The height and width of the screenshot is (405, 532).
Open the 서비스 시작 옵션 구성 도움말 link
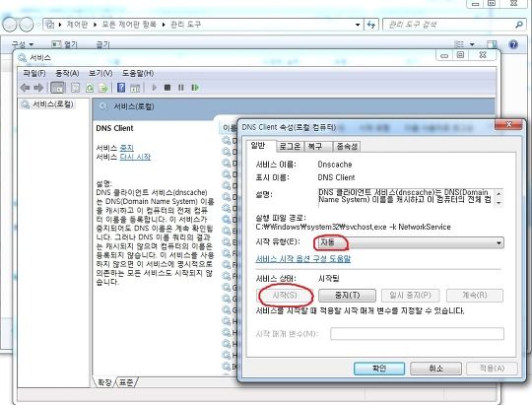click(303, 259)
